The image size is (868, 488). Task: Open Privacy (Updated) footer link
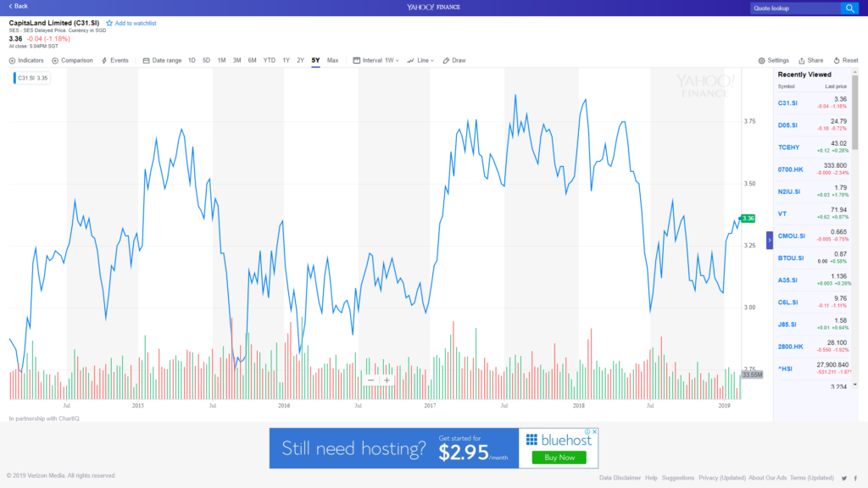tap(722, 478)
